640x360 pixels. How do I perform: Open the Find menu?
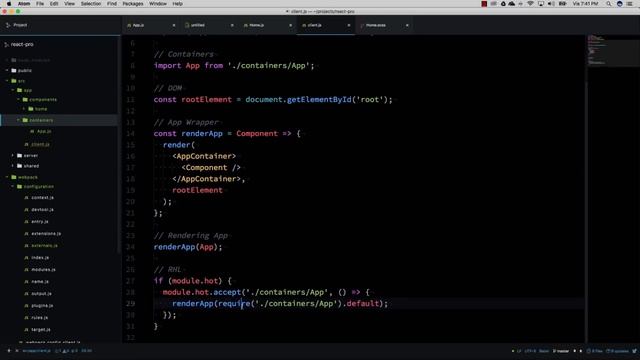coord(112,4)
